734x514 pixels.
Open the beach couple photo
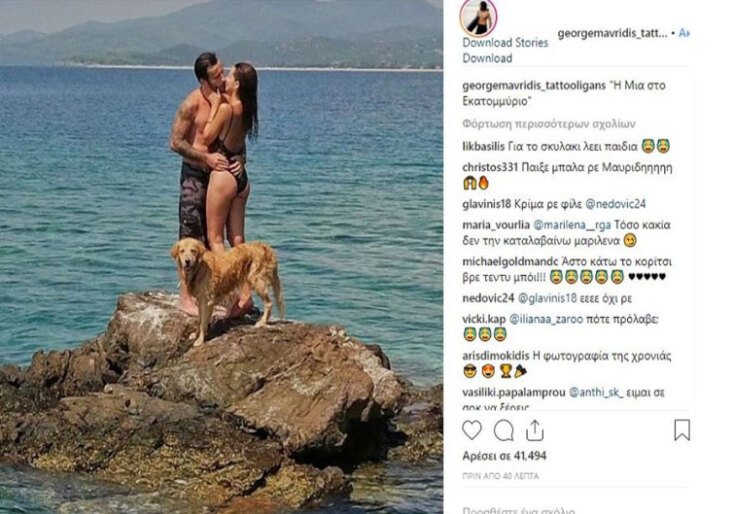(221, 257)
